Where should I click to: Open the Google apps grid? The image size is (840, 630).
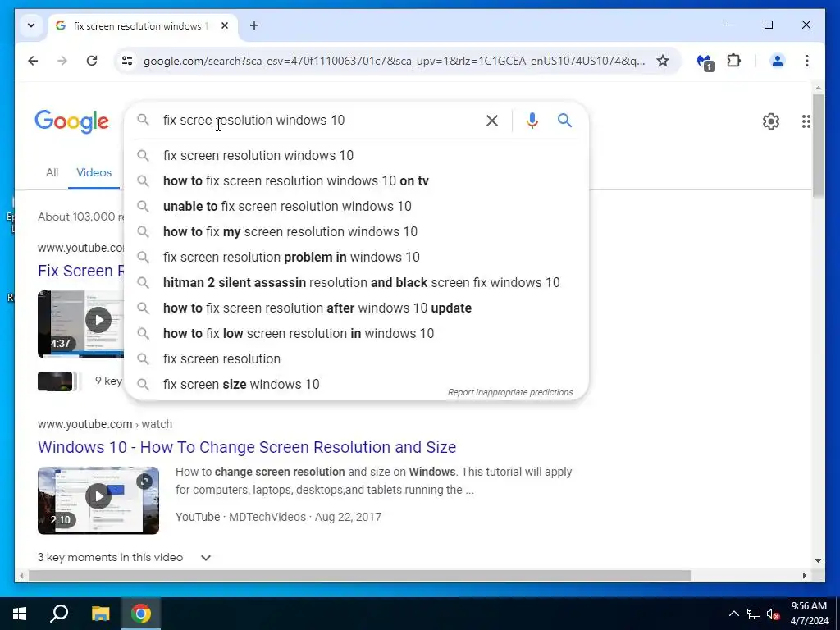(x=806, y=121)
